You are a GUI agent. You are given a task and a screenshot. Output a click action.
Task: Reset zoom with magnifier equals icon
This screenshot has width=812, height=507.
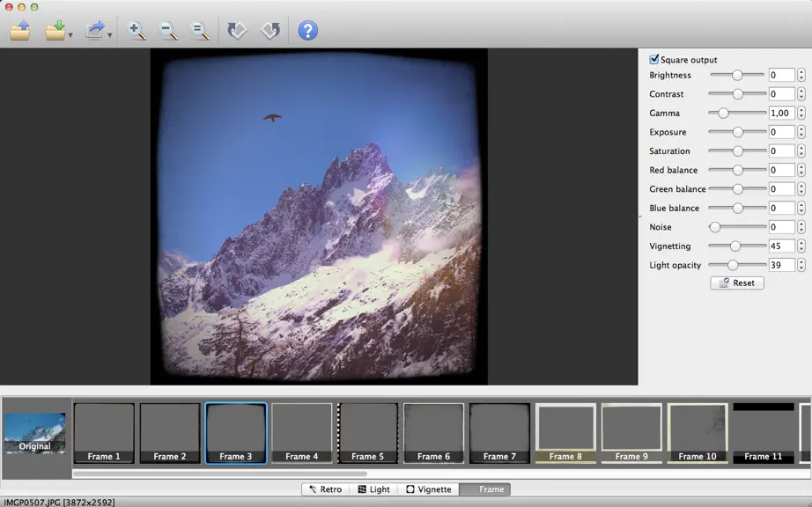pos(199,31)
